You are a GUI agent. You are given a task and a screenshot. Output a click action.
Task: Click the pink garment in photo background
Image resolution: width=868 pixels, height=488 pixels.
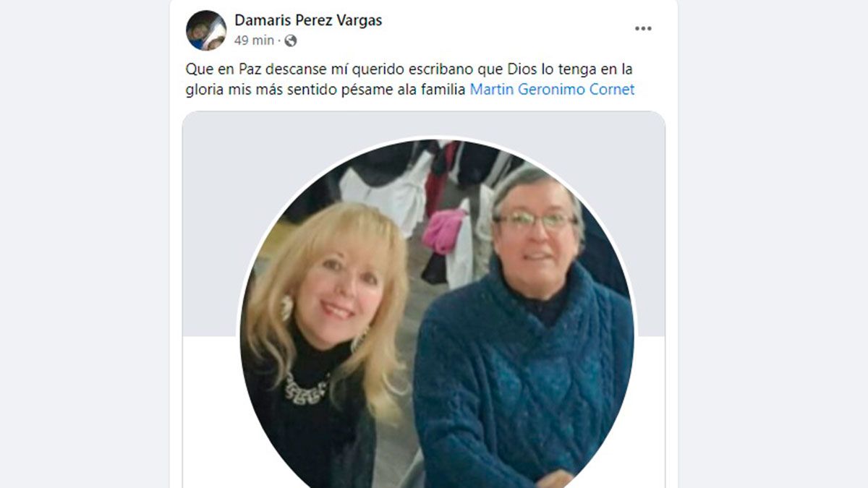443,231
